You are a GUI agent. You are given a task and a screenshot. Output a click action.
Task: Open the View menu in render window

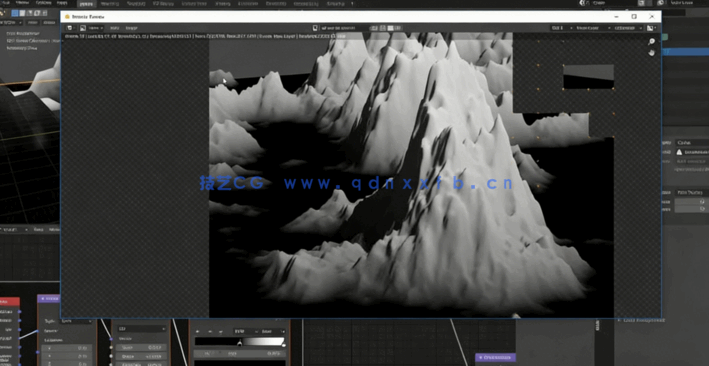pyautogui.click(x=115, y=28)
